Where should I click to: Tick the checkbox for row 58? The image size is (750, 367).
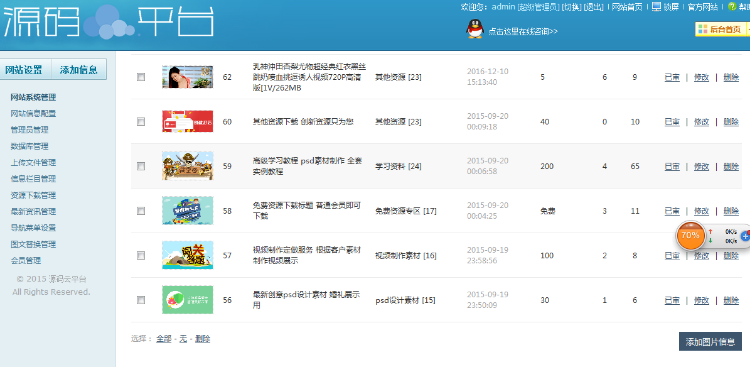point(141,211)
